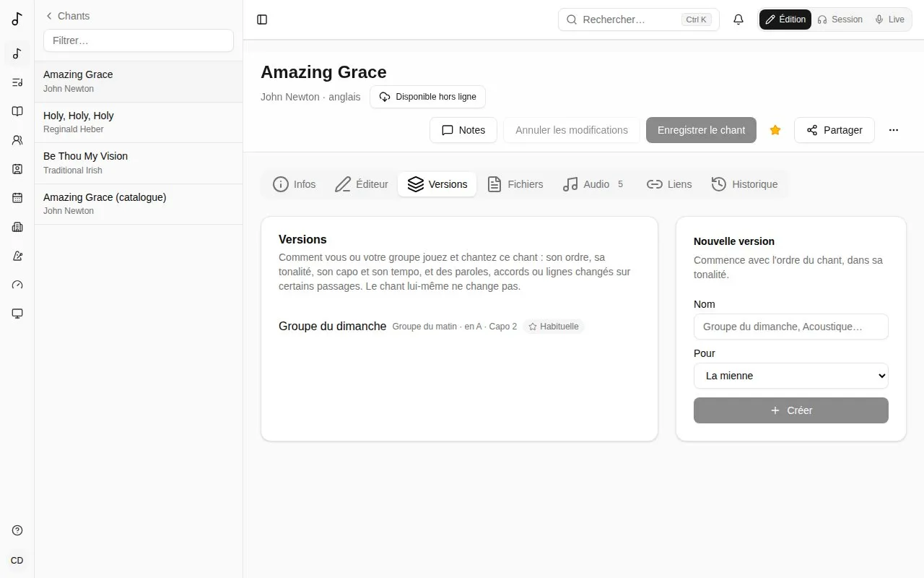924x578 pixels.
Task: Switch to Session mode
Action: coord(840,20)
